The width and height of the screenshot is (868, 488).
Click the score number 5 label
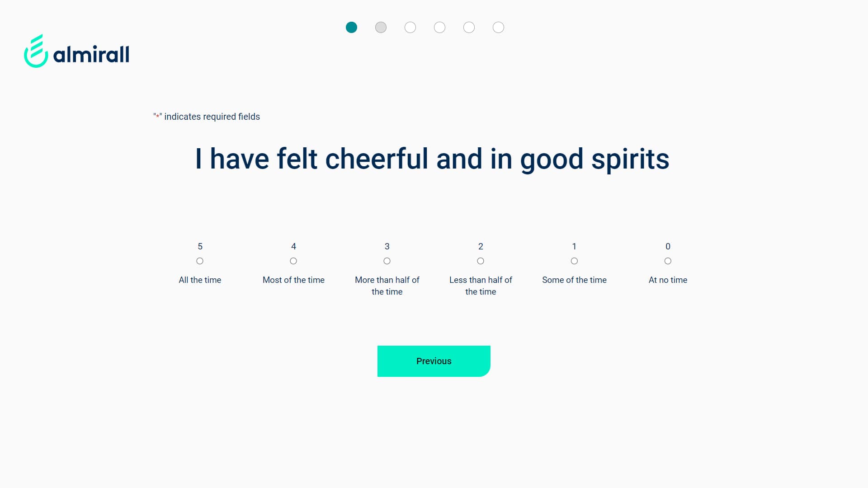pyautogui.click(x=200, y=247)
